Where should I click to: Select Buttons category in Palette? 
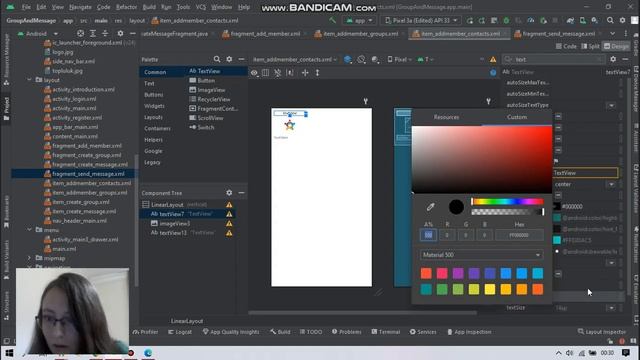pos(153,95)
